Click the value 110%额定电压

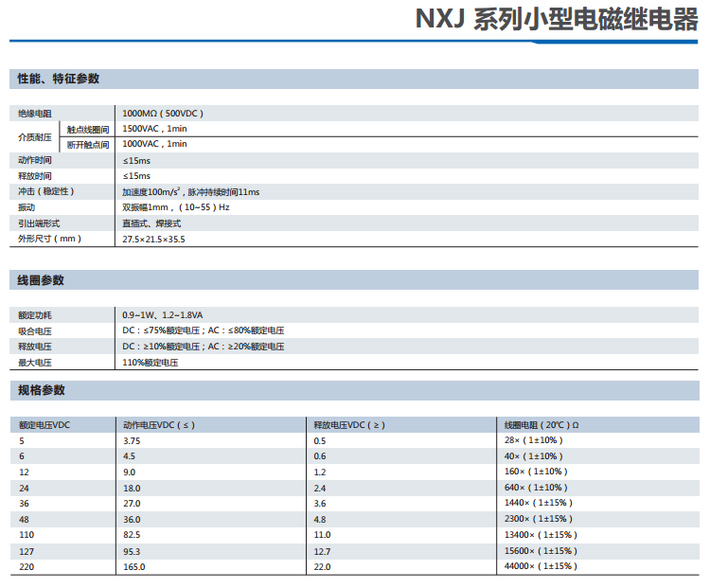pos(151,363)
